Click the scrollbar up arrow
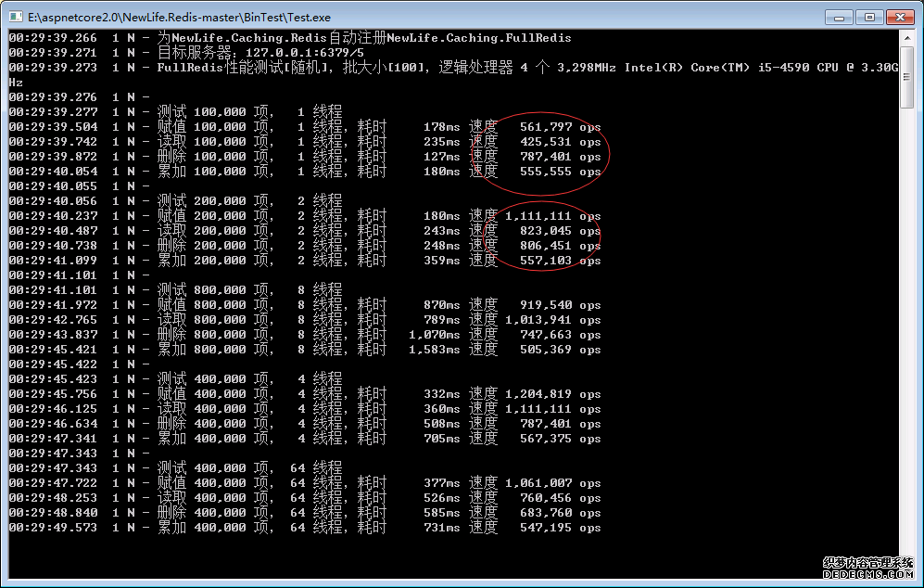 (x=906, y=38)
